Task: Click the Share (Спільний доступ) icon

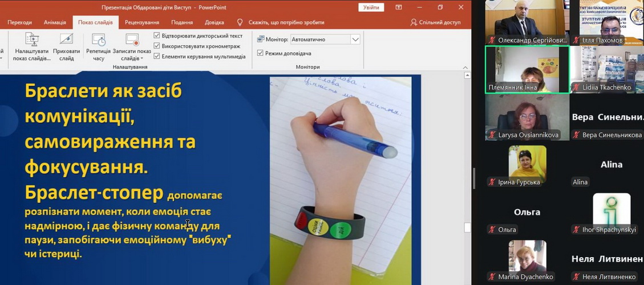Action: (414, 22)
